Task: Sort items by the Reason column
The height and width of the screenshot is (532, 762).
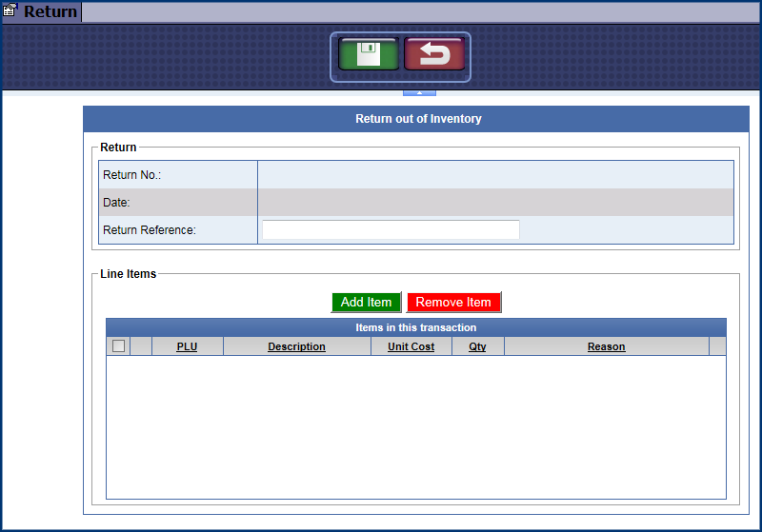Action: coord(606,346)
